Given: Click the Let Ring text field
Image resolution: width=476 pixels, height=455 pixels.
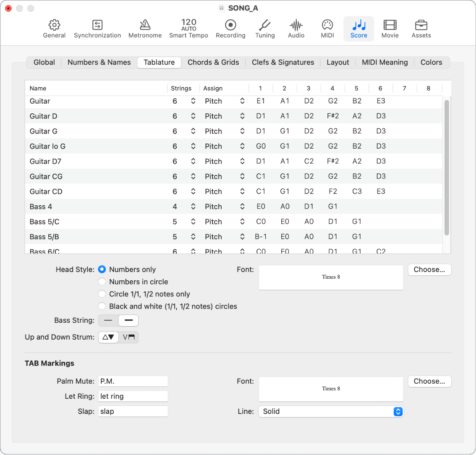Looking at the screenshot, I should point(133,396).
